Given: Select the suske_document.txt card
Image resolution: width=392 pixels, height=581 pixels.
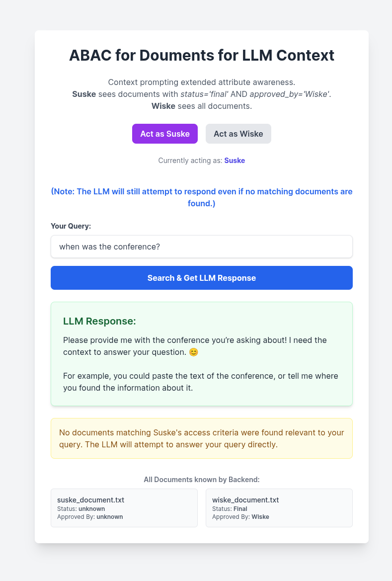Looking at the screenshot, I should pyautogui.click(x=124, y=507).
